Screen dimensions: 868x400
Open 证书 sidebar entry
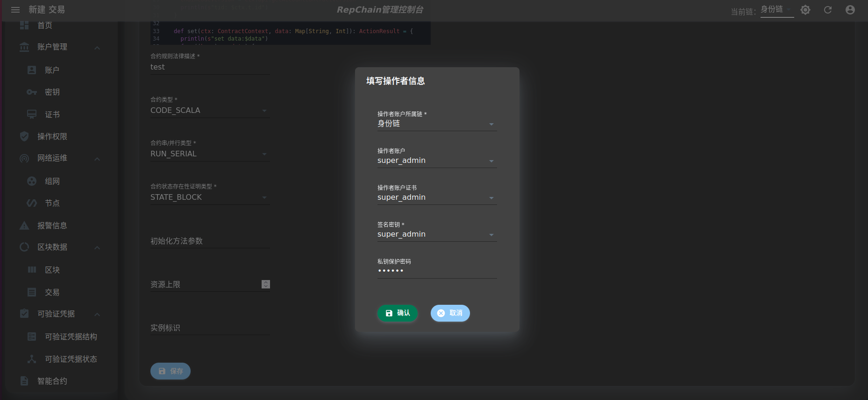[x=52, y=114]
